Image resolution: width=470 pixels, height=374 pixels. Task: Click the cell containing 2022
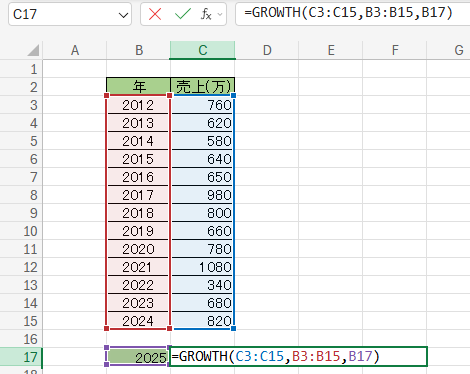[x=138, y=285]
